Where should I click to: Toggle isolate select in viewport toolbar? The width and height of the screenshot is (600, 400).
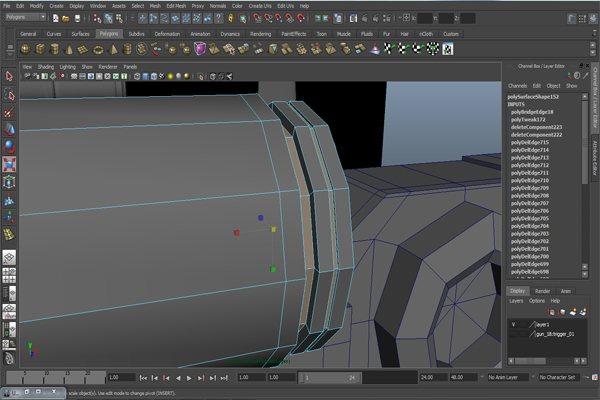point(200,76)
